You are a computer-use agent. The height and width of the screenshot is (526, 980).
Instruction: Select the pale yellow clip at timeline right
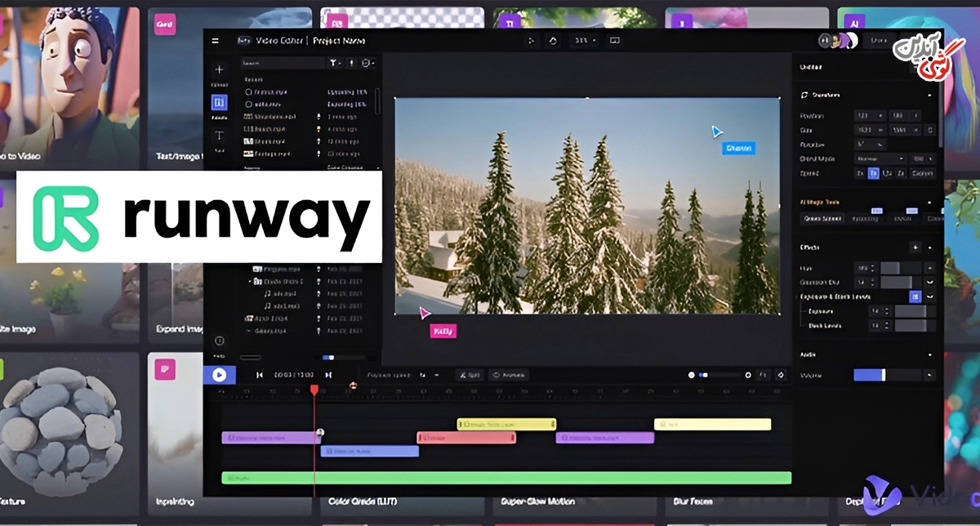coord(712,424)
